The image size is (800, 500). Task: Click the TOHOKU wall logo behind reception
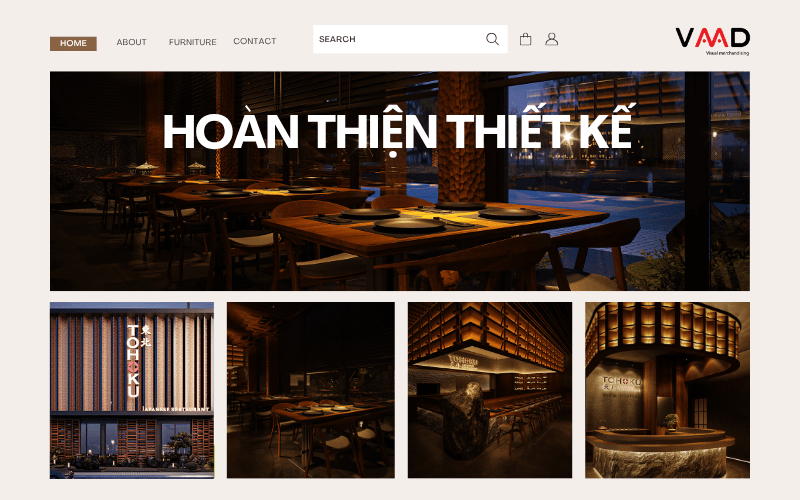point(621,384)
